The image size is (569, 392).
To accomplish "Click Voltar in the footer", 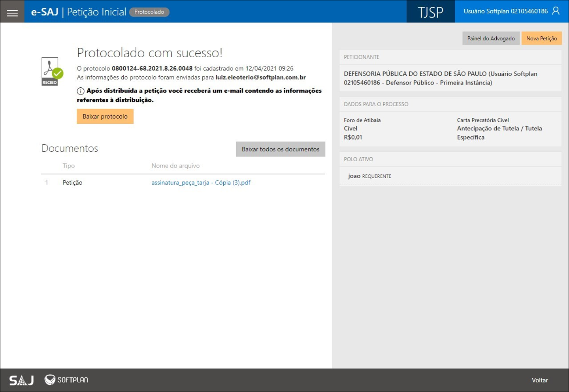I will click(x=539, y=380).
